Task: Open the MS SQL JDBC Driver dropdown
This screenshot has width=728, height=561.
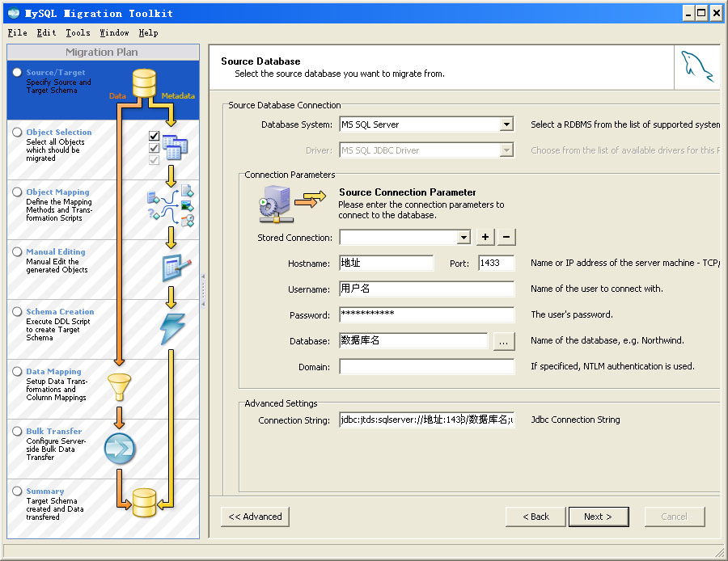Action: point(508,150)
